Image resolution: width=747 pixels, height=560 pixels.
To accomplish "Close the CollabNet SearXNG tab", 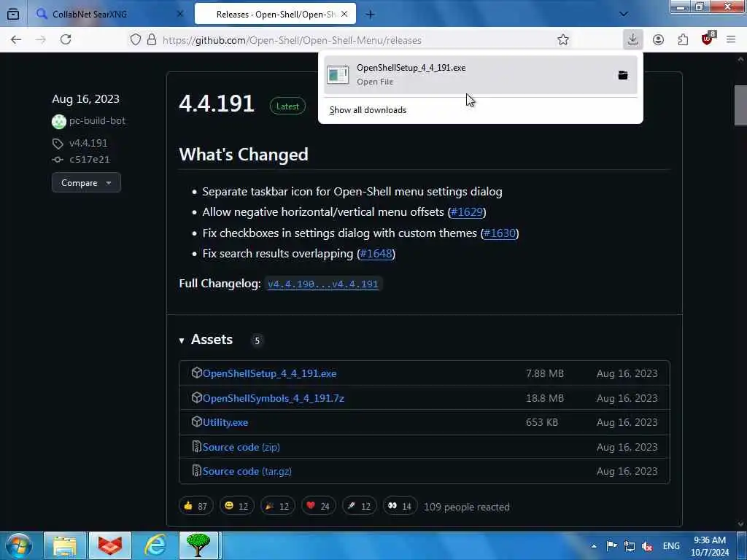I will [180, 14].
